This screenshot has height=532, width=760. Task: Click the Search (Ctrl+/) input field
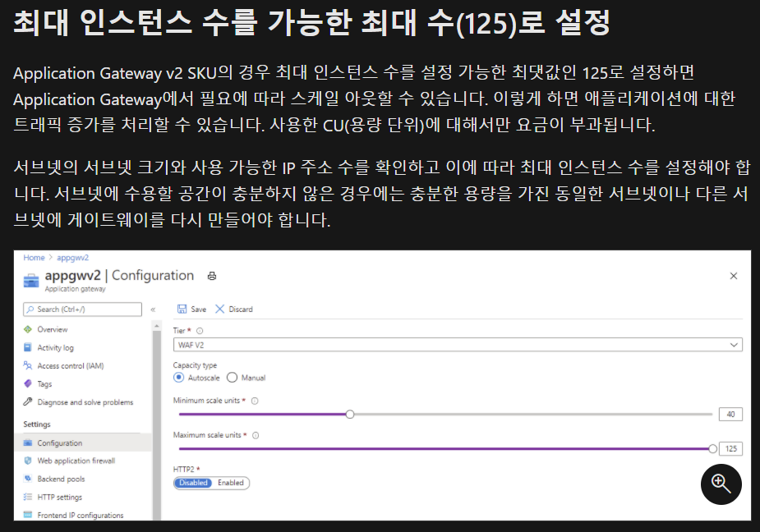(82, 310)
